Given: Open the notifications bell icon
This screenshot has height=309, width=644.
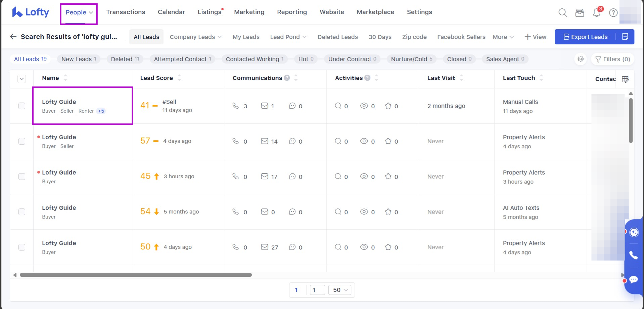Looking at the screenshot, I should tap(596, 13).
